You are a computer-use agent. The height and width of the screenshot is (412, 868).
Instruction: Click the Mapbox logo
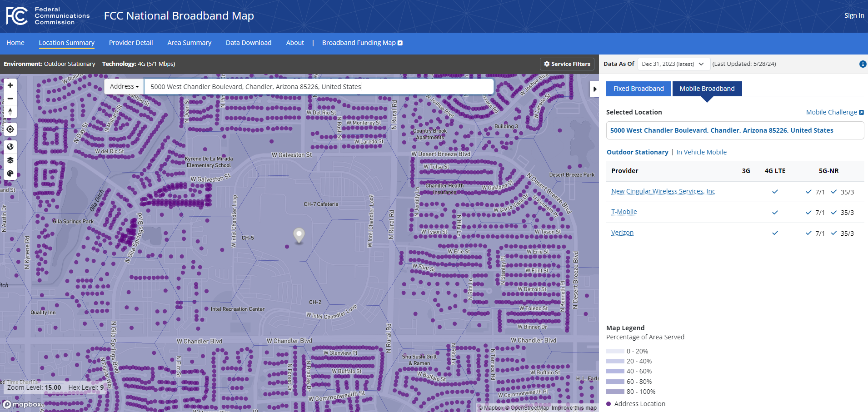pyautogui.click(x=23, y=404)
